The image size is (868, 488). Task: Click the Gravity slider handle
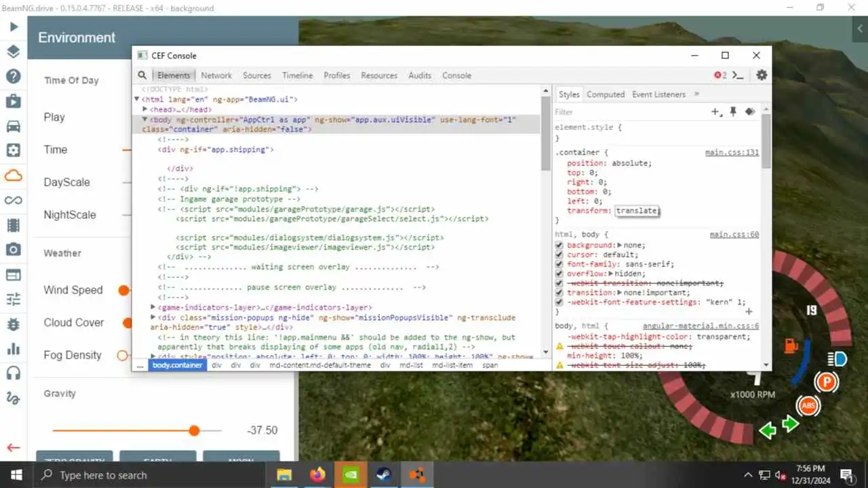pos(195,430)
